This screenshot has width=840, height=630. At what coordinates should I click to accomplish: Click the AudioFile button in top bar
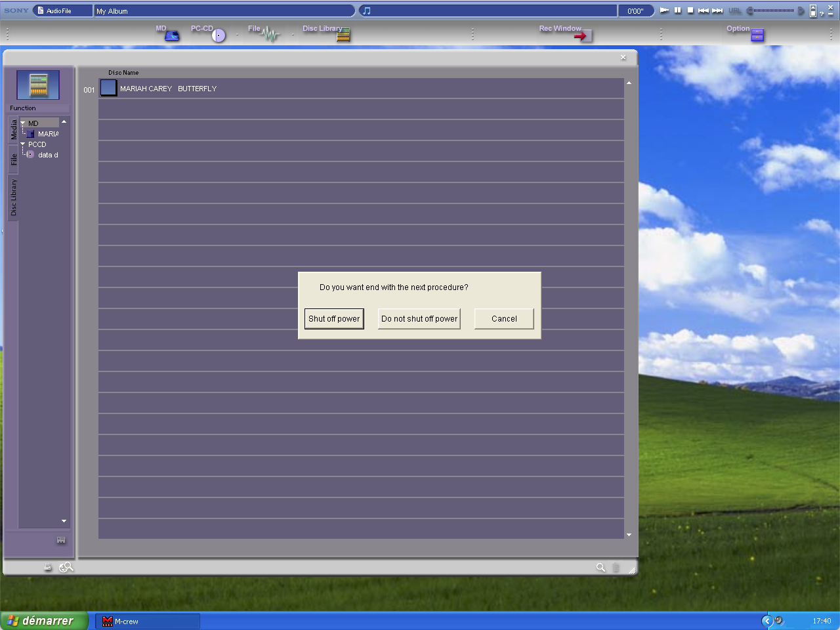click(62, 10)
